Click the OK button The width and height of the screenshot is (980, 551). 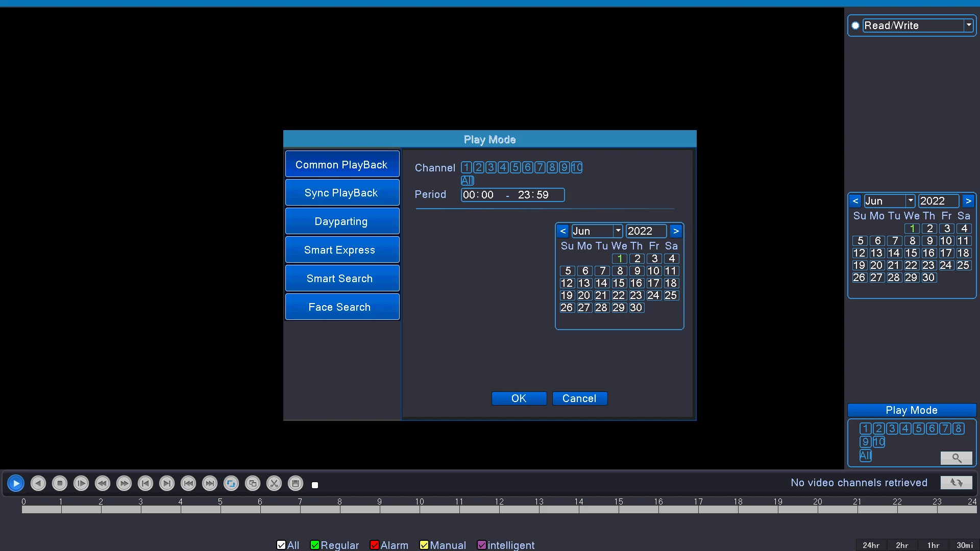[x=519, y=398]
